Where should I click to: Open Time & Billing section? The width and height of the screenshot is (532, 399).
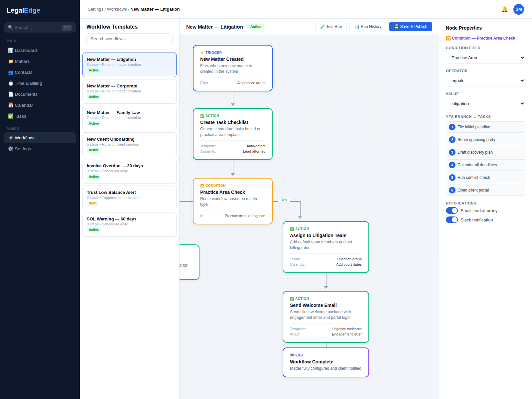[40, 83]
